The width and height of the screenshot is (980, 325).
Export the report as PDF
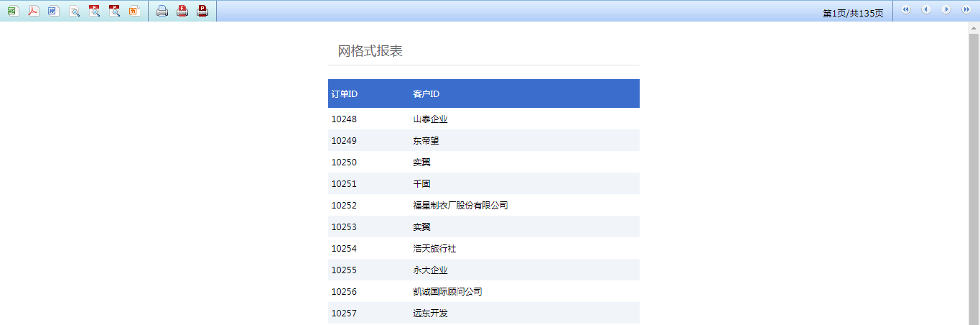[34, 11]
